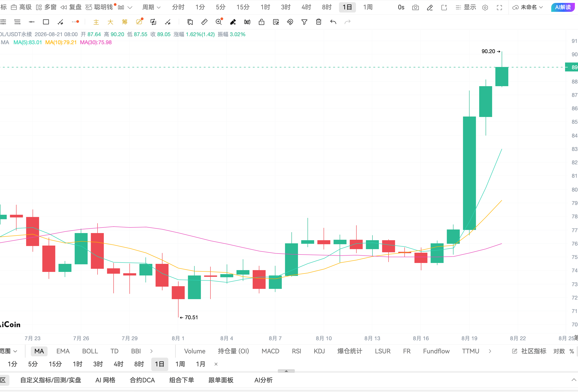
Task: Switch top timeframe to 15分
Action: 243,7
